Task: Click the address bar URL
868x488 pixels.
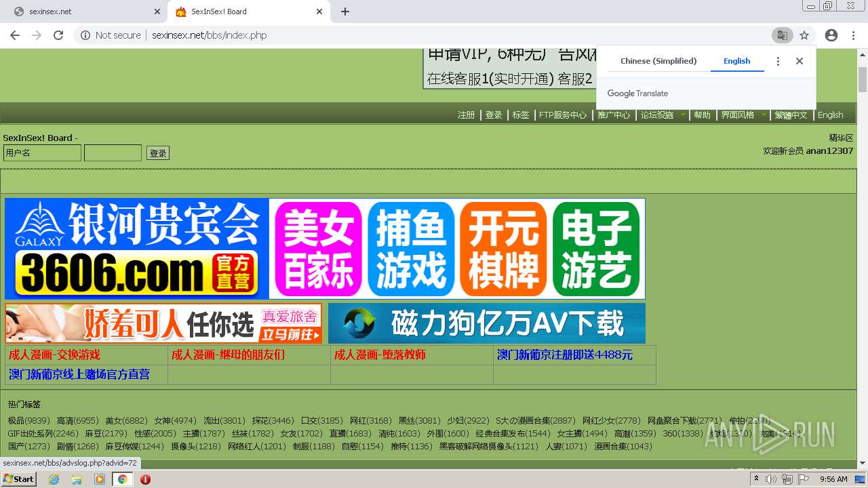Action: pyautogui.click(x=209, y=35)
